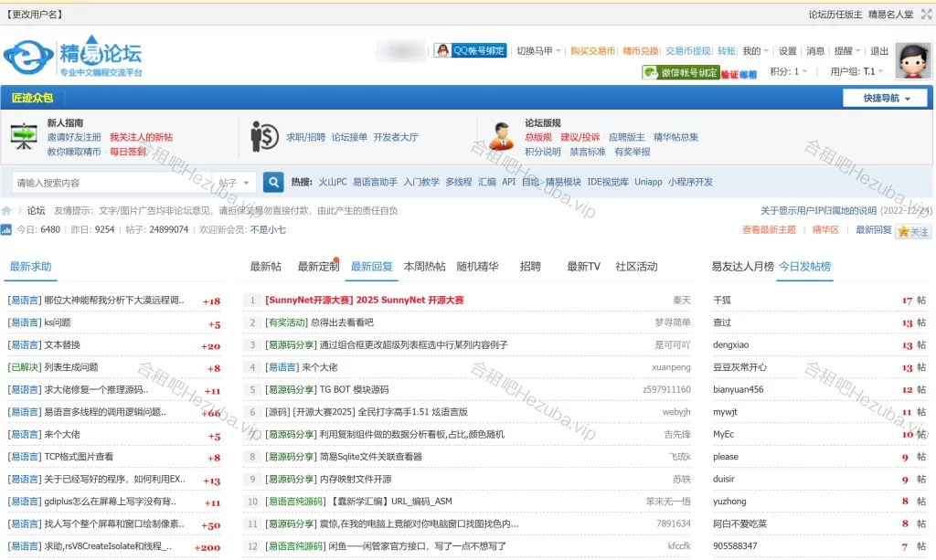
Task: Click the star 关注 follow button
Action: click(914, 231)
